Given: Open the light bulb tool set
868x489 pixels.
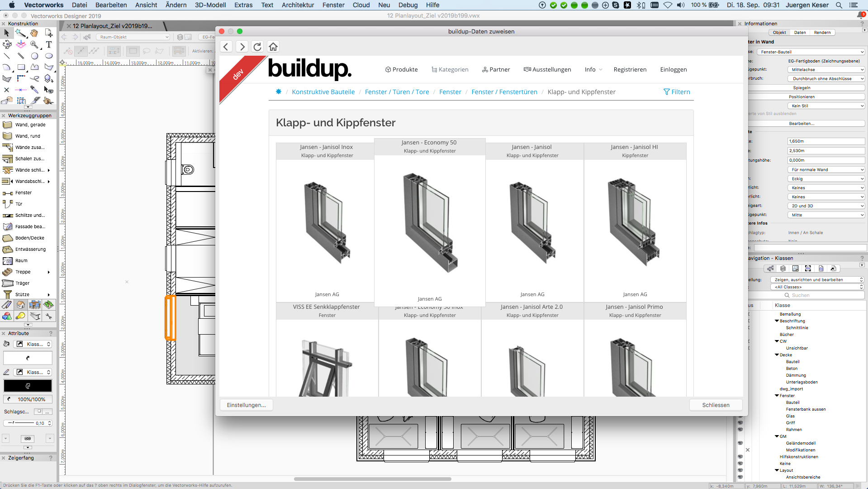Looking at the screenshot, I should 21,316.
